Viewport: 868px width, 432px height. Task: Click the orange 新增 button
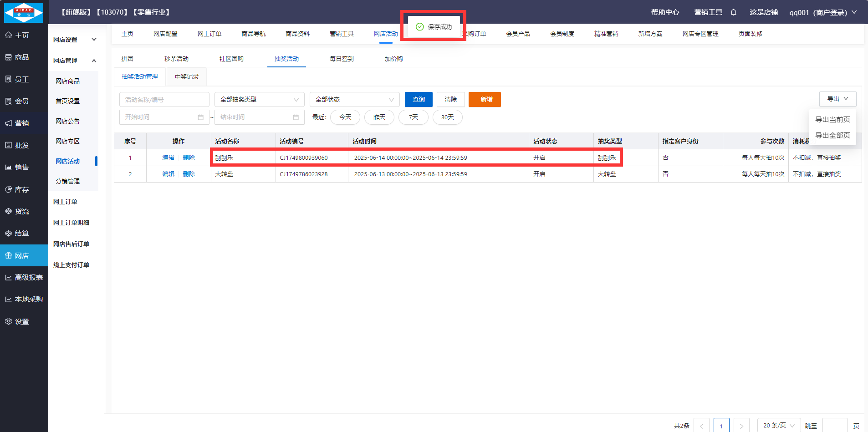point(485,100)
